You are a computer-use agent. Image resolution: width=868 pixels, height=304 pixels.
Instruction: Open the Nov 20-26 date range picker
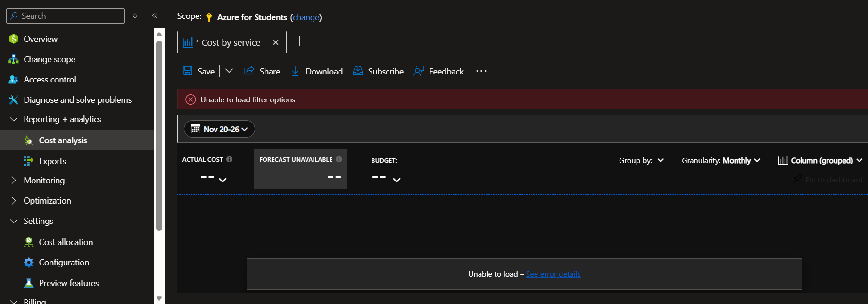click(x=219, y=129)
